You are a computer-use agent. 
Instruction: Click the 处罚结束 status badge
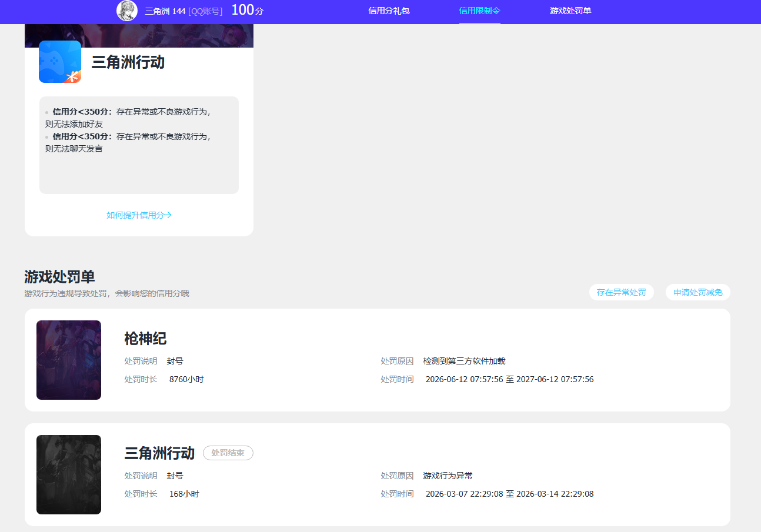[228, 453]
